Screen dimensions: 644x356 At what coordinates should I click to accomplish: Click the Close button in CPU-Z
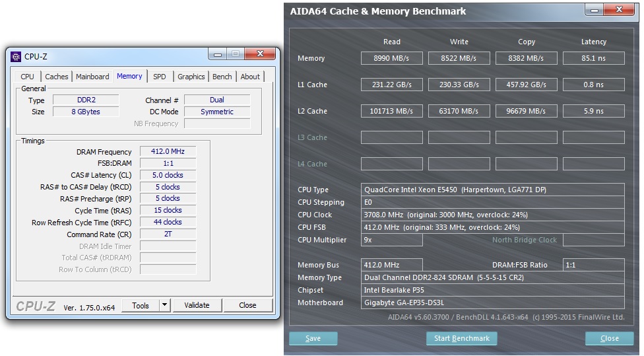[x=247, y=305]
